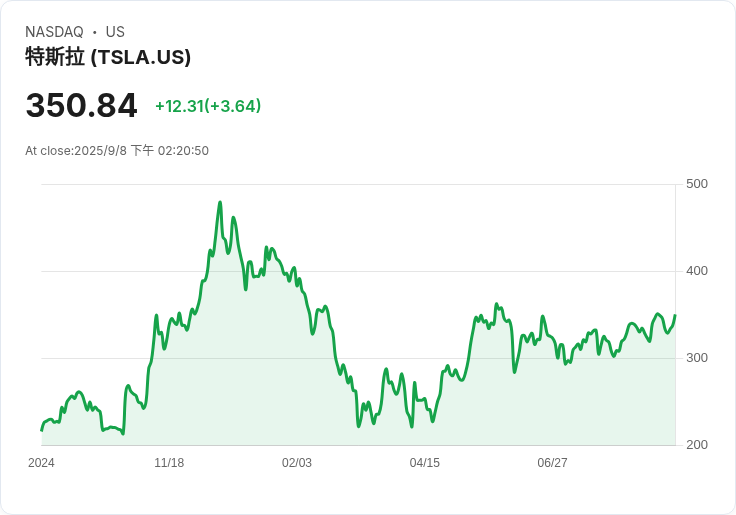
Task: Click the 400 price axis label
Action: pyautogui.click(x=697, y=271)
